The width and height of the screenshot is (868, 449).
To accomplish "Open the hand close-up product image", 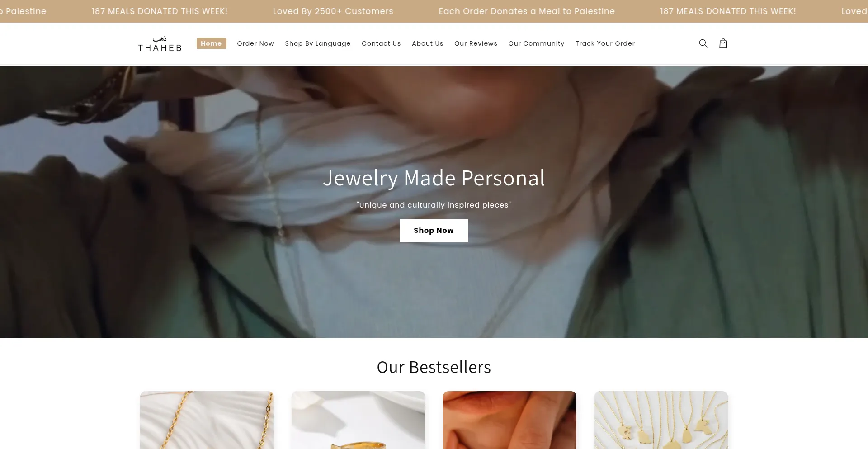I will 509,420.
